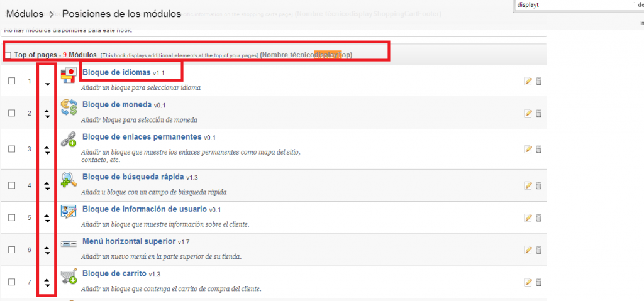Viewport: 644px width, 301px height.
Task: Move Bloque de información de usuario down
Action: point(47,221)
